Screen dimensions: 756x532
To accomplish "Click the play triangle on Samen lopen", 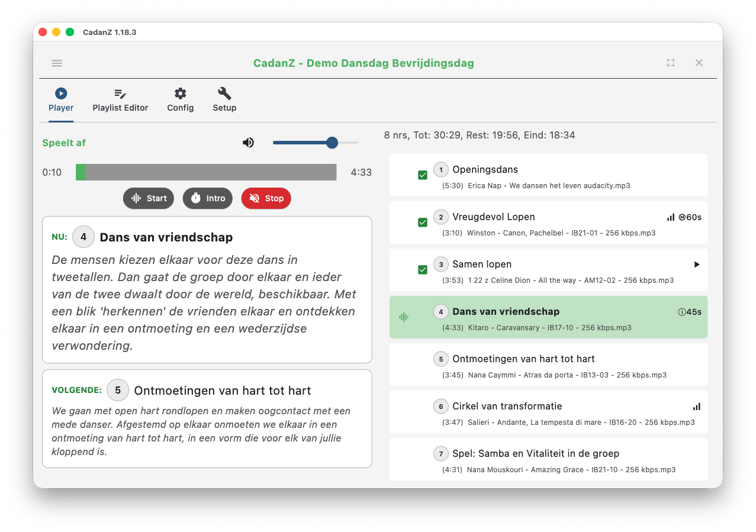I will (696, 265).
